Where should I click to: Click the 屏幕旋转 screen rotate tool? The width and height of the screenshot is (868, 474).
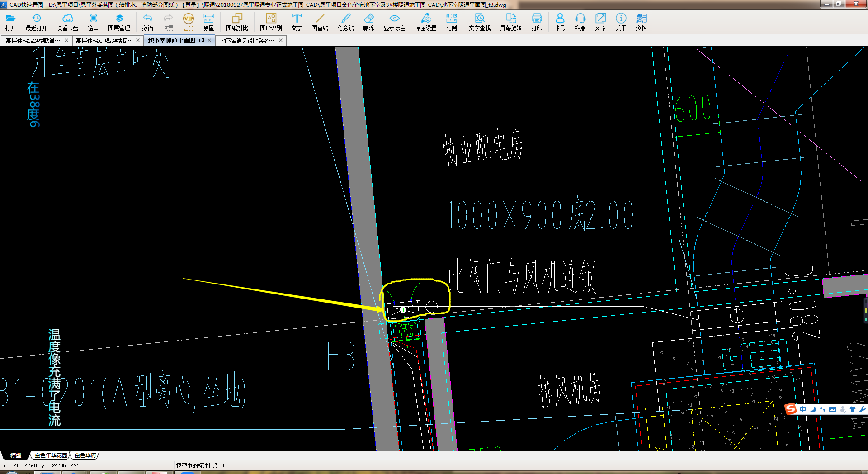(511, 22)
